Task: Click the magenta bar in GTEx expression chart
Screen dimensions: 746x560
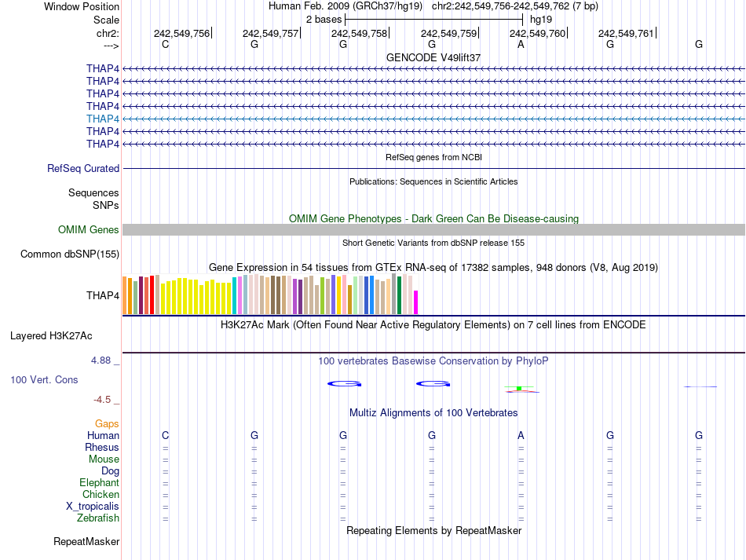Action: point(416,302)
